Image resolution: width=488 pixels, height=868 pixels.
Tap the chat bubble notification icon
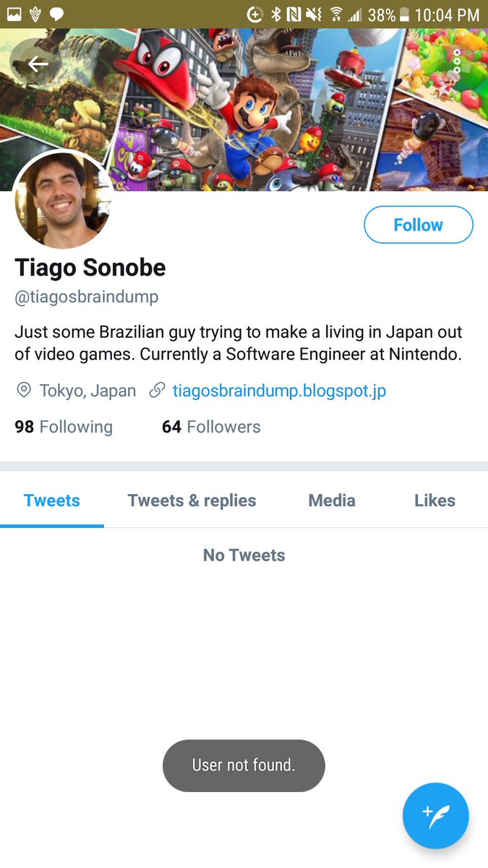[56, 14]
